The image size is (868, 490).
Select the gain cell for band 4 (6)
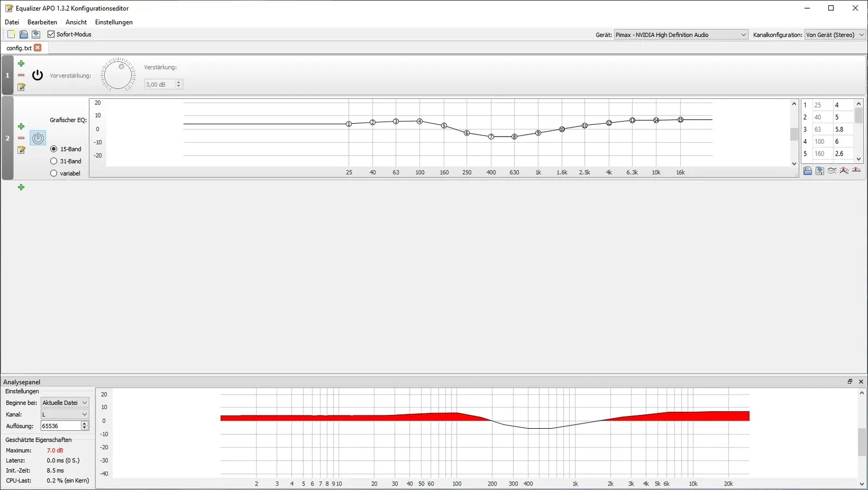click(x=844, y=142)
